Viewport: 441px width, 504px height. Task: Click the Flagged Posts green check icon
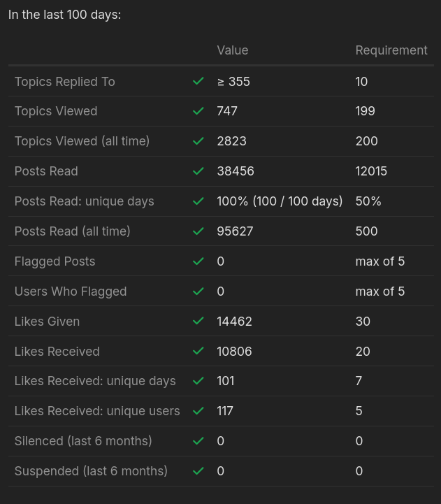tap(198, 261)
